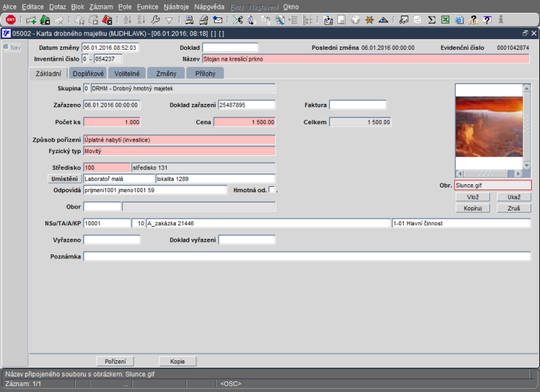
Task: Click the image vertical scrollbar down arrow
Action: pyautogui.click(x=526, y=165)
